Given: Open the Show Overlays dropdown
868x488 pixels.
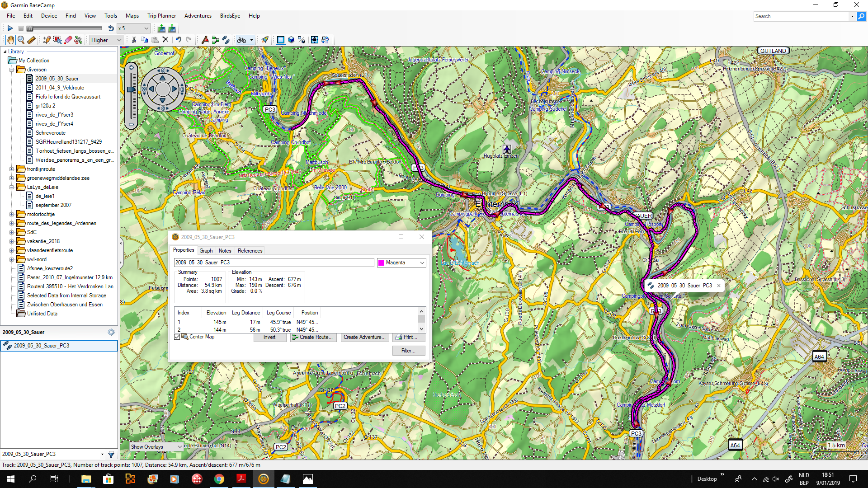Looking at the screenshot, I should pos(156,446).
